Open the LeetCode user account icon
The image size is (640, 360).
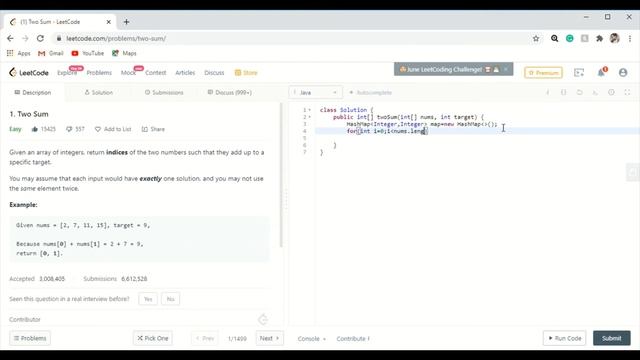click(x=623, y=73)
